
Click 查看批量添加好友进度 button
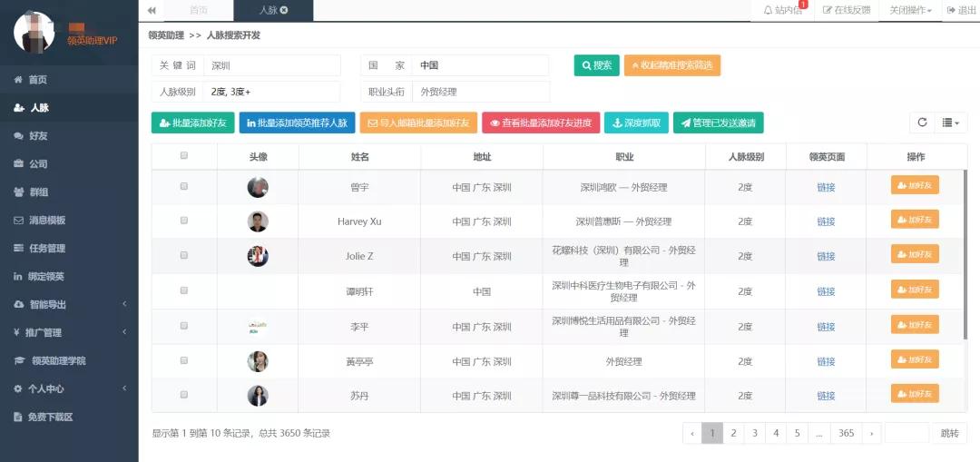click(x=541, y=123)
